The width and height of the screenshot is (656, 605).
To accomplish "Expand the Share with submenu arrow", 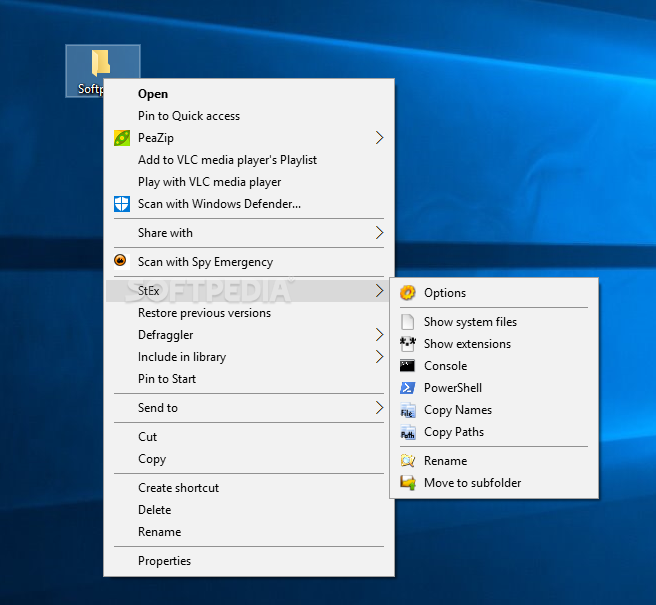I will pos(379,233).
